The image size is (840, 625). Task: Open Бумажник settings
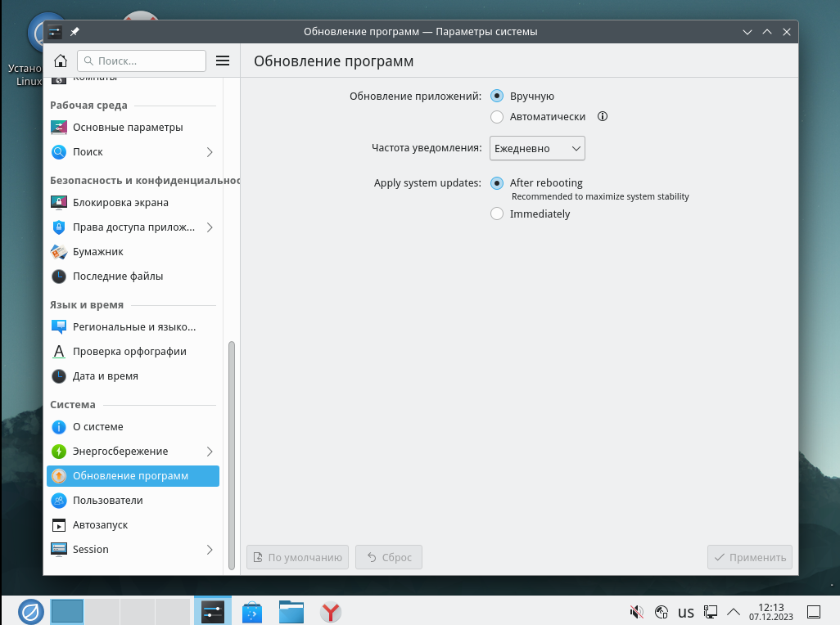tap(133, 251)
